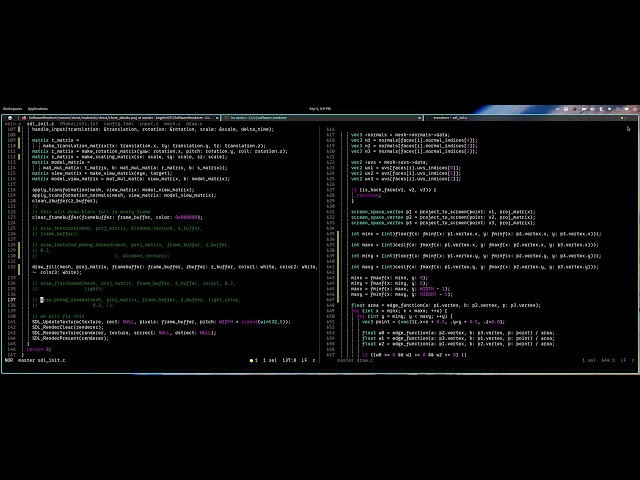Open the date and time panel clock

click(320, 109)
